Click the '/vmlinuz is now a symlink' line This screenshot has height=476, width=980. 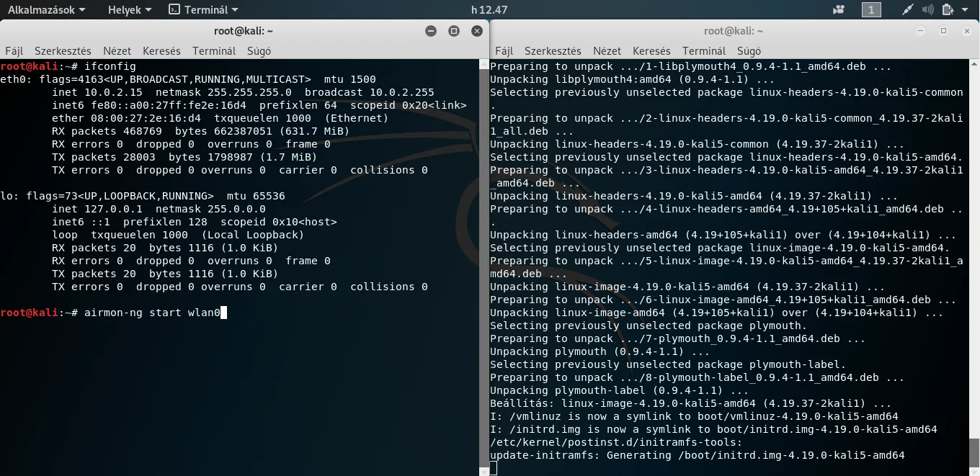[x=694, y=416]
